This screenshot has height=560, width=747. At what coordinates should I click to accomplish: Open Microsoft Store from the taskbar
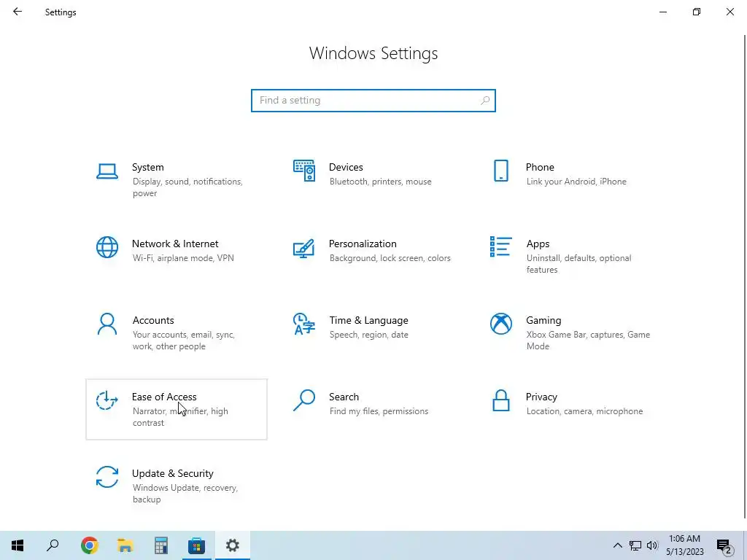pos(197,545)
